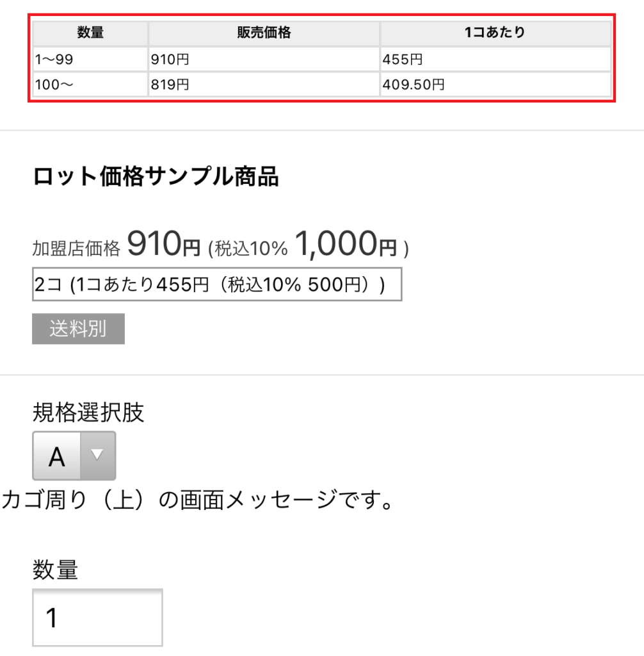Click the dropdown arrow beside option A
Viewport: 644px width, 656px height.
tap(97, 455)
